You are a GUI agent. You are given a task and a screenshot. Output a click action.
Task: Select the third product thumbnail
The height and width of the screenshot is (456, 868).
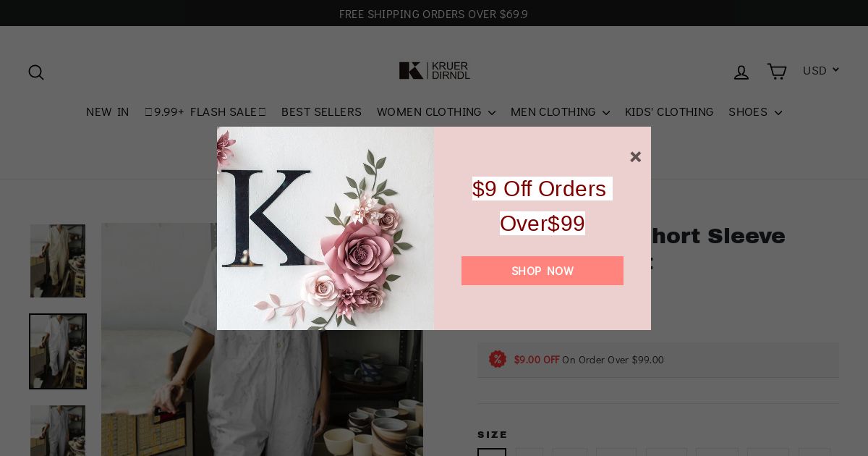[58, 431]
